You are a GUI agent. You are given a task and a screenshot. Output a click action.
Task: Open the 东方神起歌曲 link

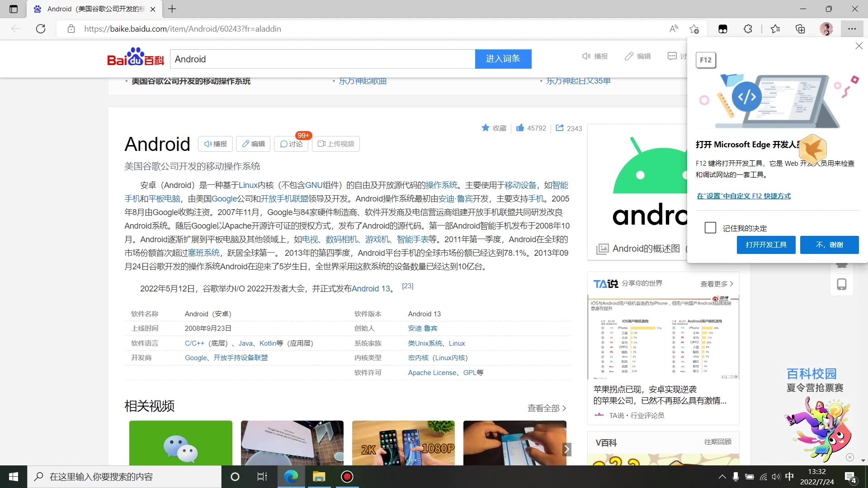pos(363,81)
